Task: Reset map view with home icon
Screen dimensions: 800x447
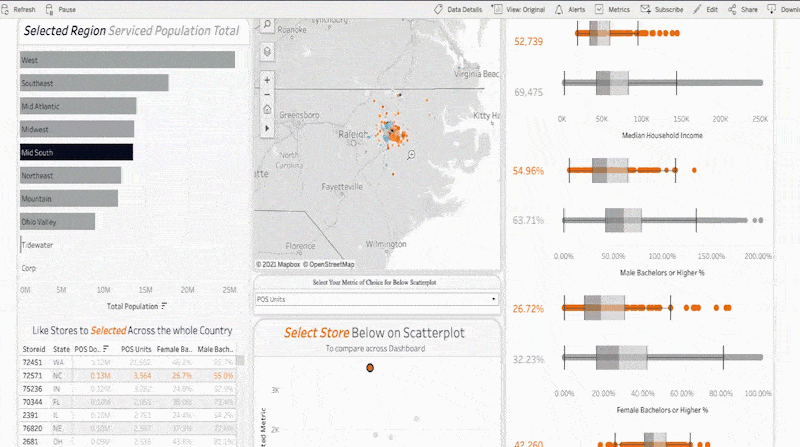Action: click(267, 109)
